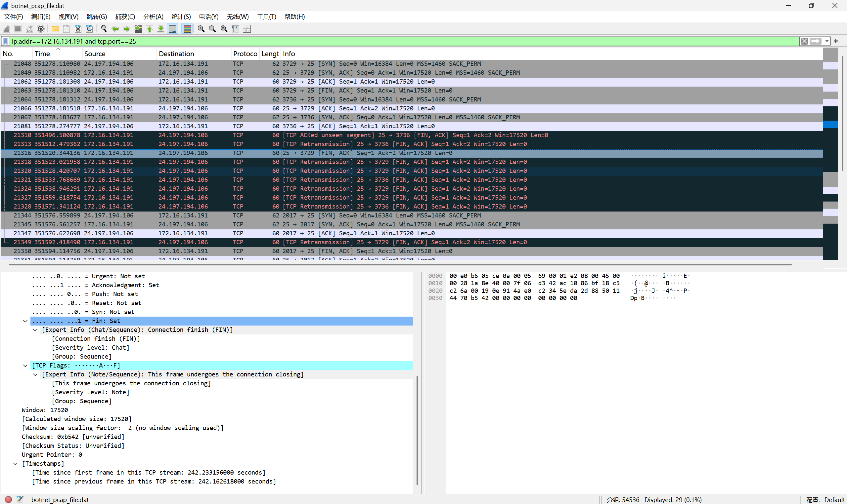The width and height of the screenshot is (847, 504).
Task: Collapse the TCP Flags tree item
Action: [x=25, y=366]
